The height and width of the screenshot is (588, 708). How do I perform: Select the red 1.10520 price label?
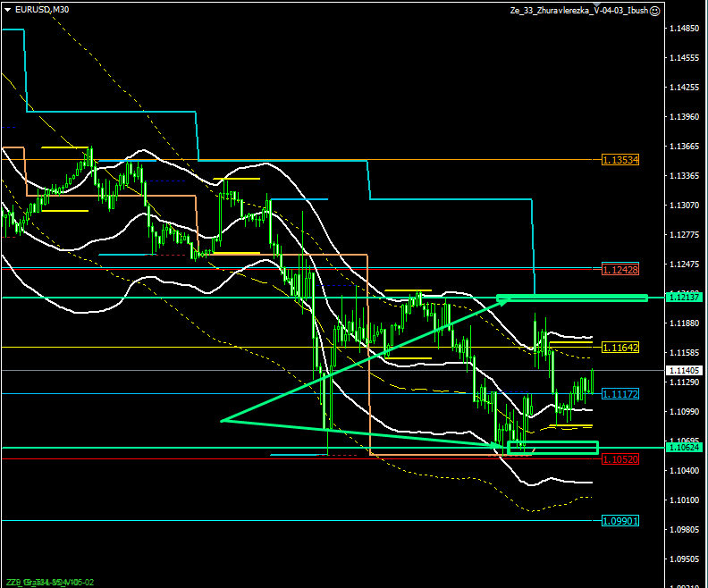click(619, 458)
